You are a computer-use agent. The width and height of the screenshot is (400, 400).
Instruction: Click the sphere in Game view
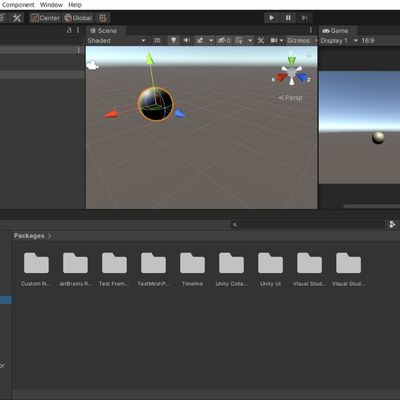point(378,138)
